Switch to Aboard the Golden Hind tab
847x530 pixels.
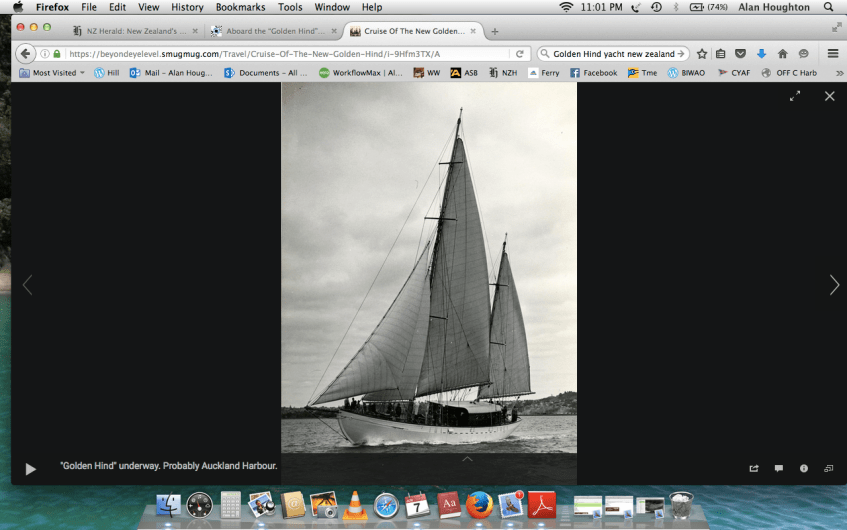point(272,31)
